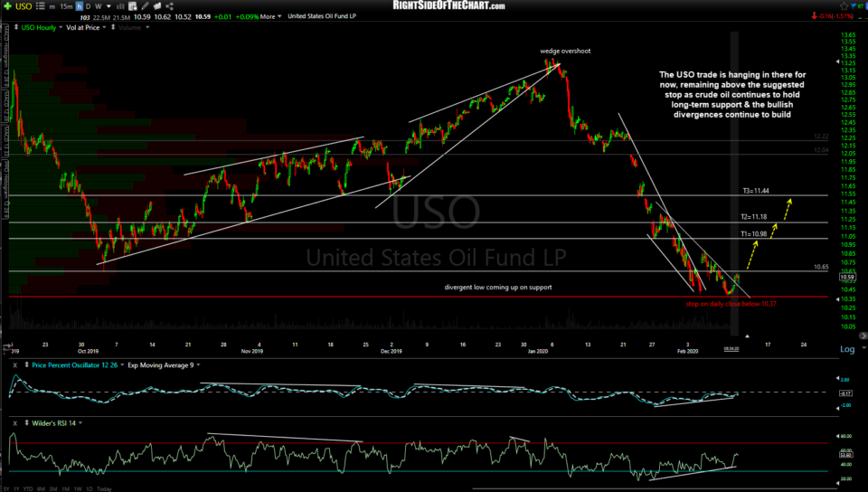The image size is (868, 492).
Task: Select the YTD range button
Action: [x=28, y=488]
